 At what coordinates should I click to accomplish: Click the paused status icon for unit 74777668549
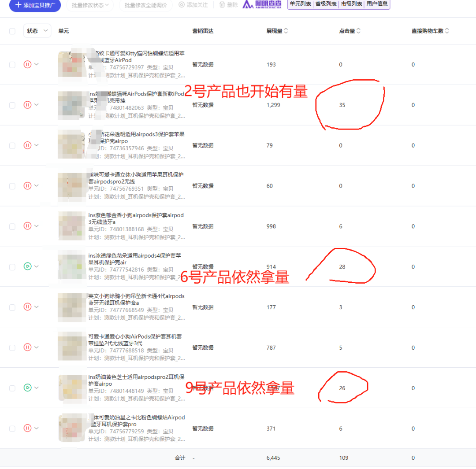pos(27,307)
